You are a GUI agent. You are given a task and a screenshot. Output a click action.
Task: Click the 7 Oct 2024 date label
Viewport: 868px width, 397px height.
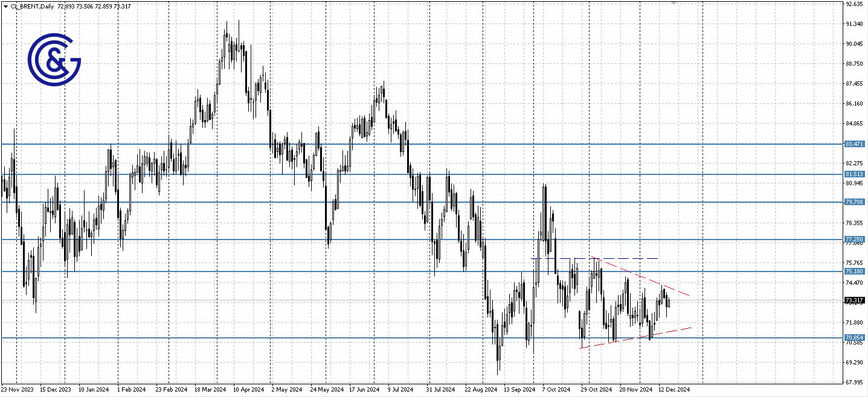tap(555, 390)
